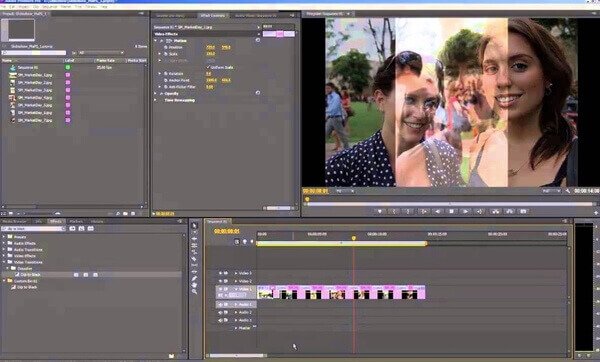The width and height of the screenshot is (600, 362).
Task: Toggle Position stopwatch animation
Action: (166, 47)
